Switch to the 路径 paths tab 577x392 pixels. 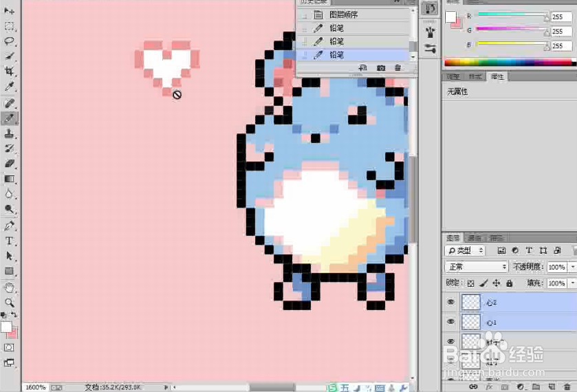click(497, 237)
